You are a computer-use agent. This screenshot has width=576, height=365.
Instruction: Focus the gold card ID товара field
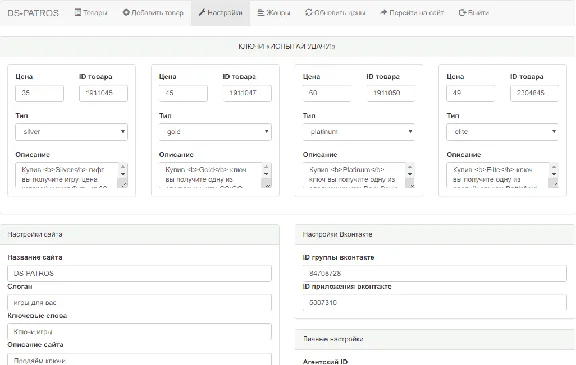pyautogui.click(x=247, y=93)
